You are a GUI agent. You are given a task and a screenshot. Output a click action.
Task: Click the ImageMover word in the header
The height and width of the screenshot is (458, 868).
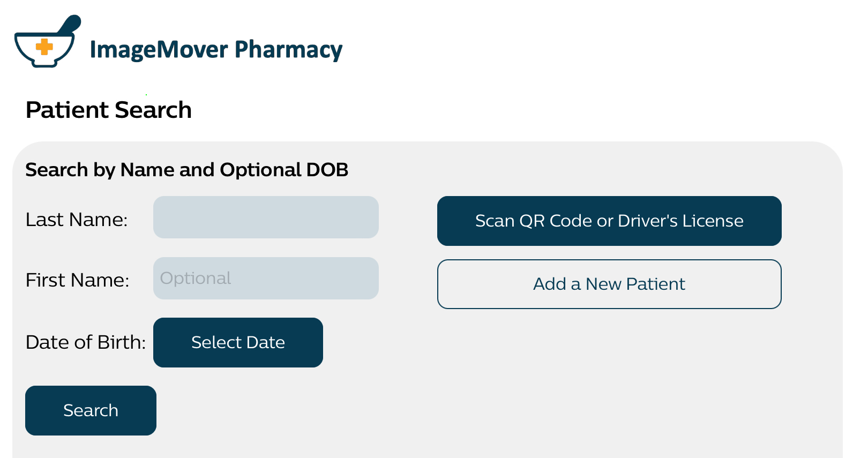coord(159,50)
